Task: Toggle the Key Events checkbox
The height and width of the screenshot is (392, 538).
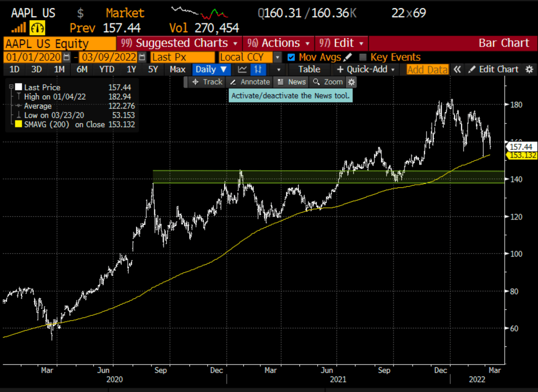Action: [x=362, y=57]
